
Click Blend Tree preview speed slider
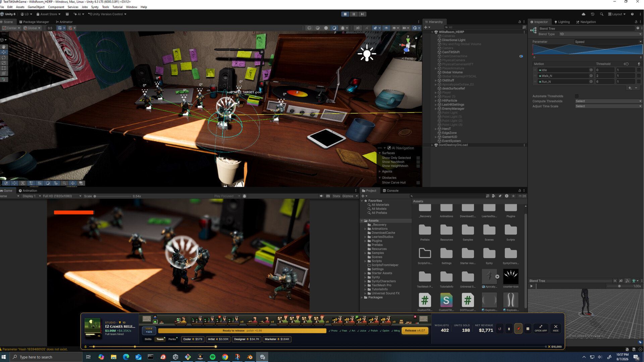point(620,286)
